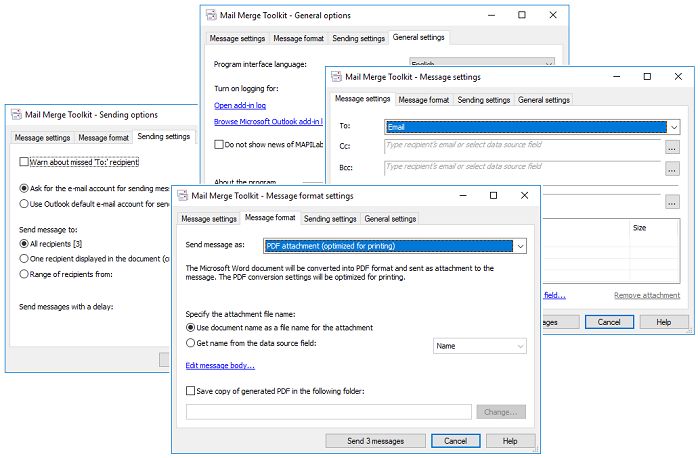Screen dimensions: 700x458
Task: Choose 'One recipient displayed in the document' option
Action: (x=24, y=258)
